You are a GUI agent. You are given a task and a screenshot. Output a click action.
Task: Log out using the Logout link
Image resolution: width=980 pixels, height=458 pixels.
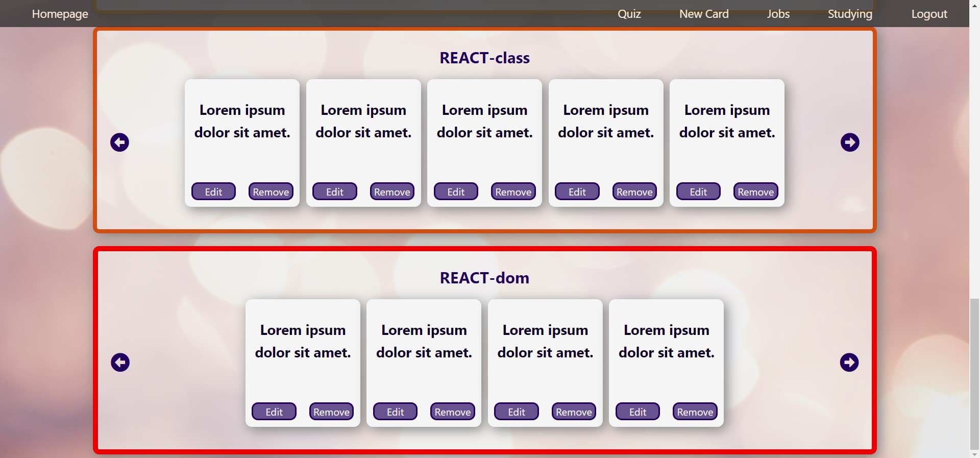[x=929, y=14]
